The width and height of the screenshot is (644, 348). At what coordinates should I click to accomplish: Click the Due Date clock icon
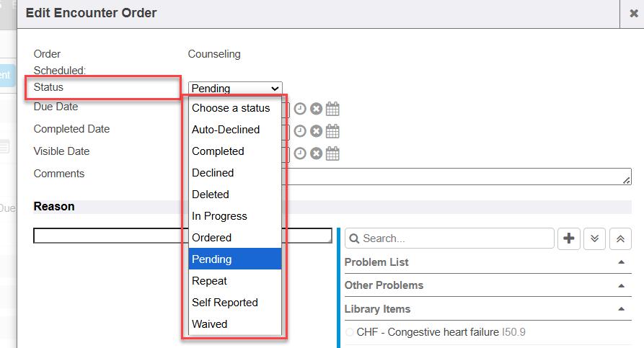(x=300, y=109)
